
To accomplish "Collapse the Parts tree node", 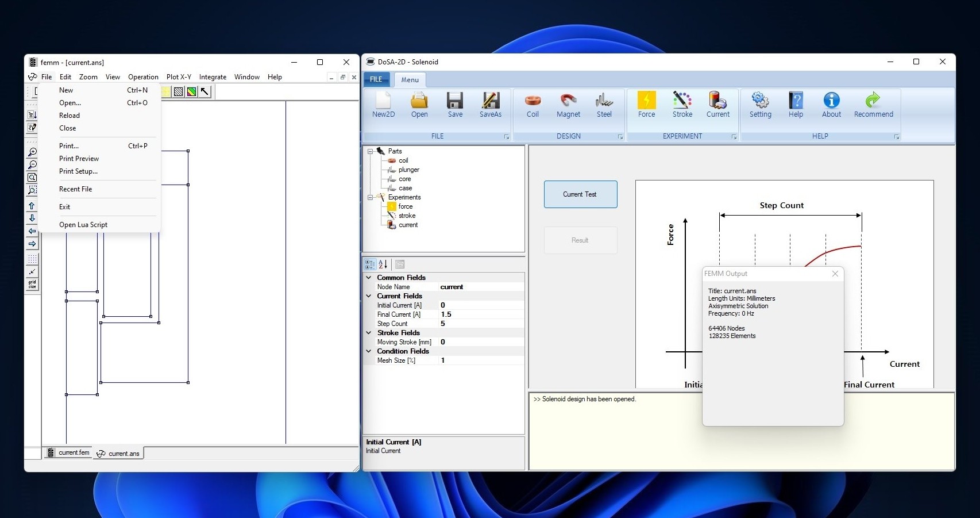I will (371, 151).
